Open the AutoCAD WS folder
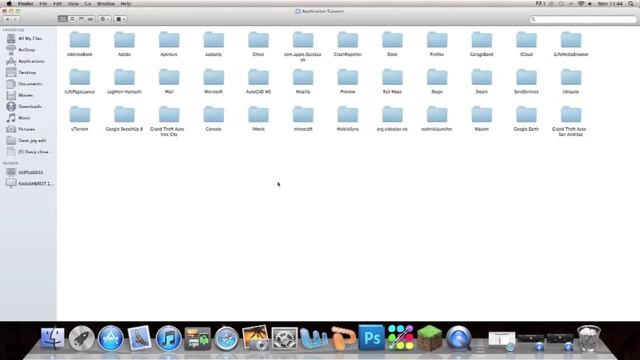The image size is (640, 360). (258, 78)
